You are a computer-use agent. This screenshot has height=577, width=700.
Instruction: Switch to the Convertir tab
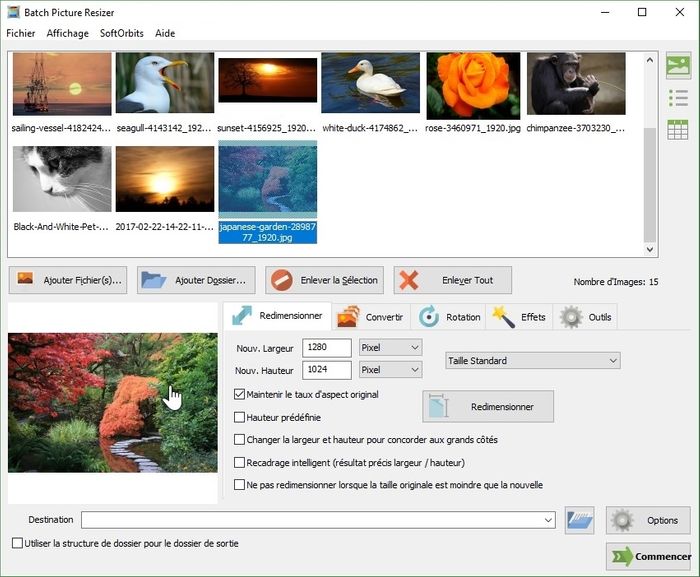point(371,317)
